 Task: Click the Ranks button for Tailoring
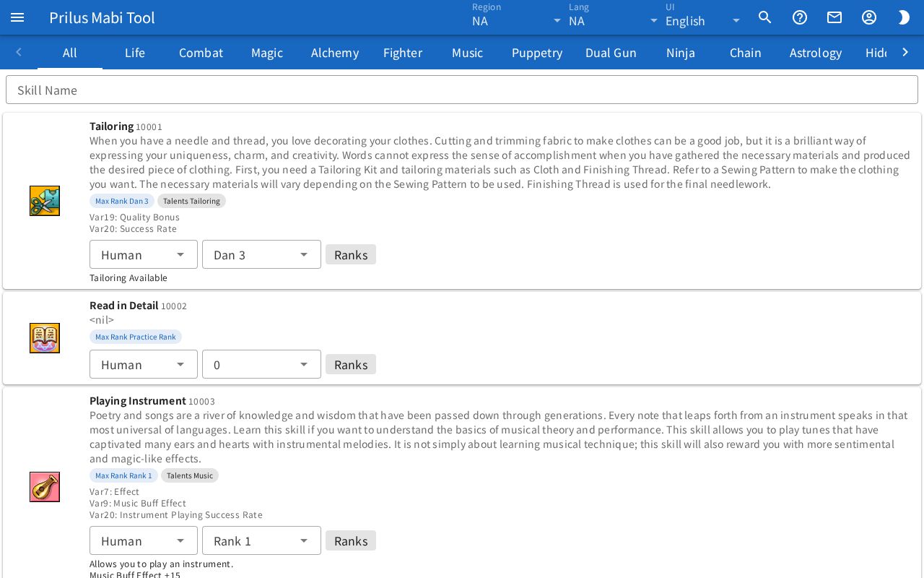pyautogui.click(x=351, y=254)
